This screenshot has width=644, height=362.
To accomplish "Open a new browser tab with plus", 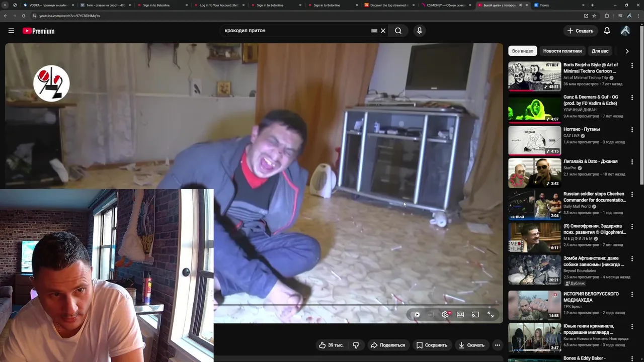I will tap(592, 5).
